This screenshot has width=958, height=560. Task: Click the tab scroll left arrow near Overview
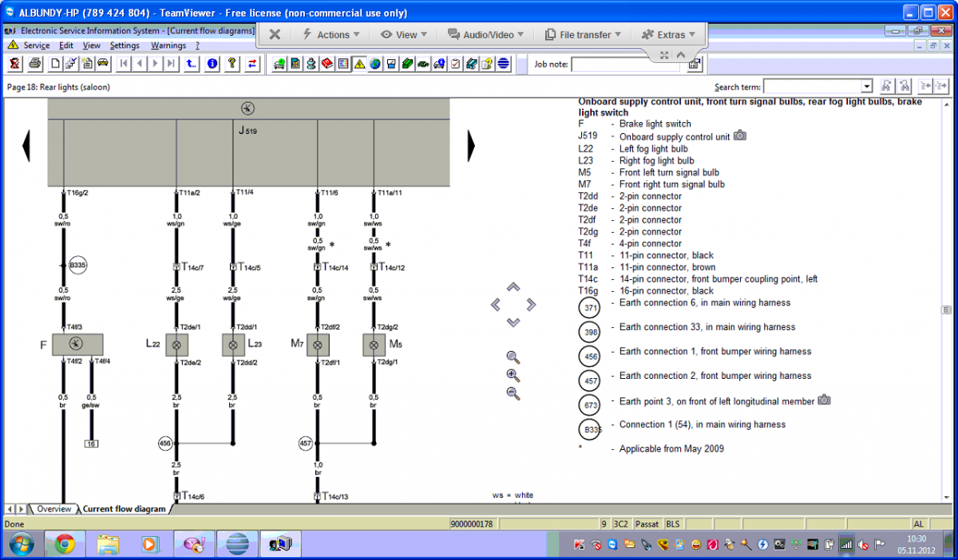[10, 509]
